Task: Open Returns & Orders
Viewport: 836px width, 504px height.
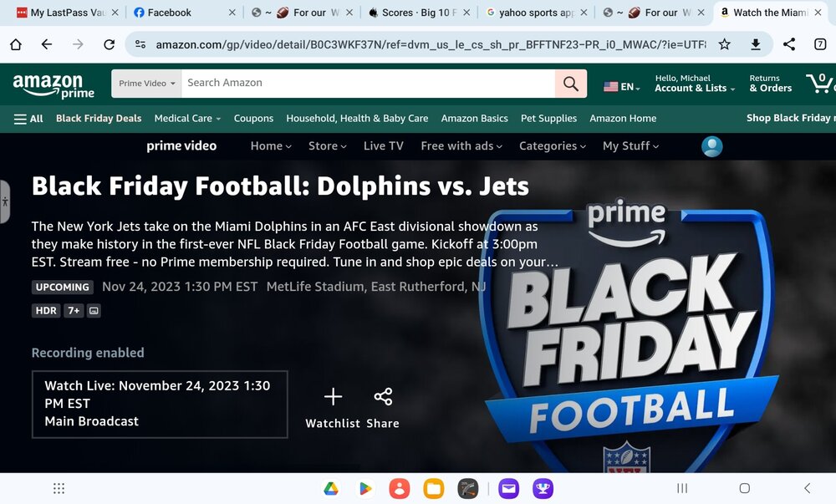Action: tap(771, 84)
